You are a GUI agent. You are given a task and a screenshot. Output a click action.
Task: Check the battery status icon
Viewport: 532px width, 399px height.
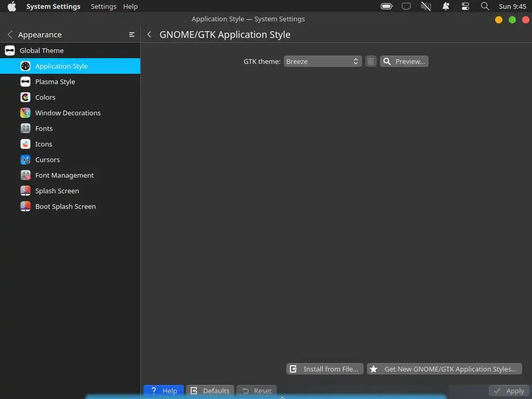[387, 6]
